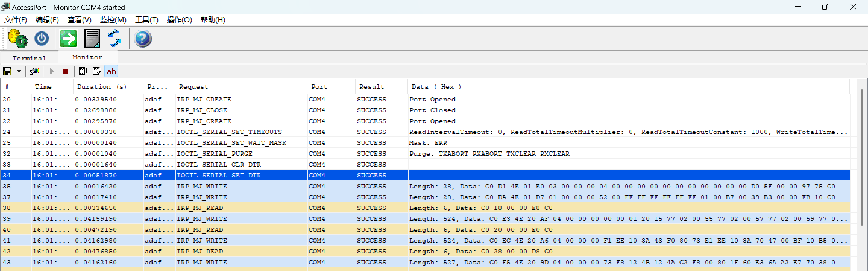Click the Result column header

pyautogui.click(x=382, y=87)
